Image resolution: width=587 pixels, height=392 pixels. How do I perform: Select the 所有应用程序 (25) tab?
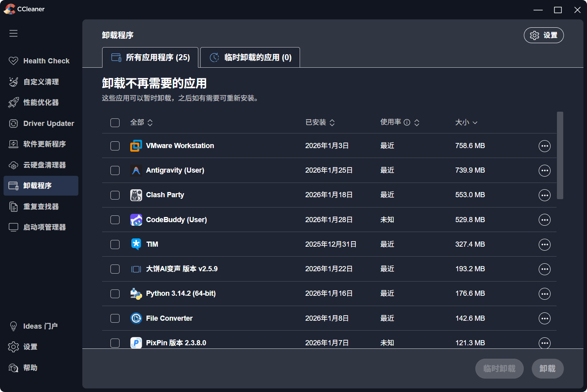150,57
